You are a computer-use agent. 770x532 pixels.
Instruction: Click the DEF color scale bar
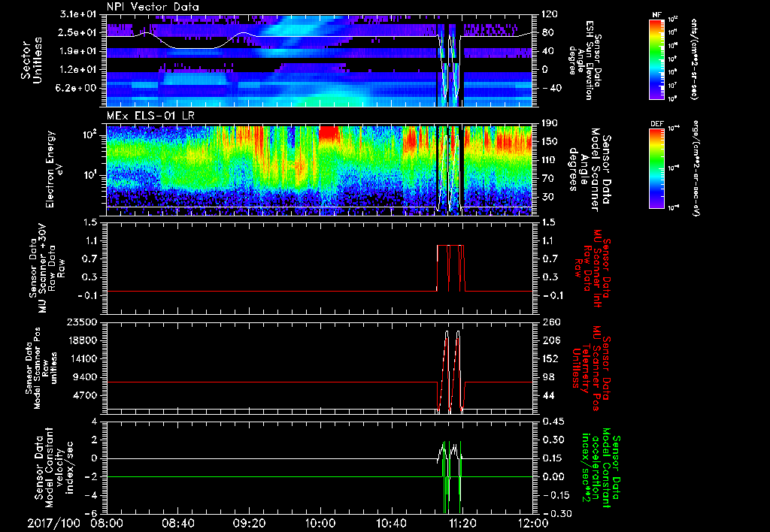[x=655, y=167]
